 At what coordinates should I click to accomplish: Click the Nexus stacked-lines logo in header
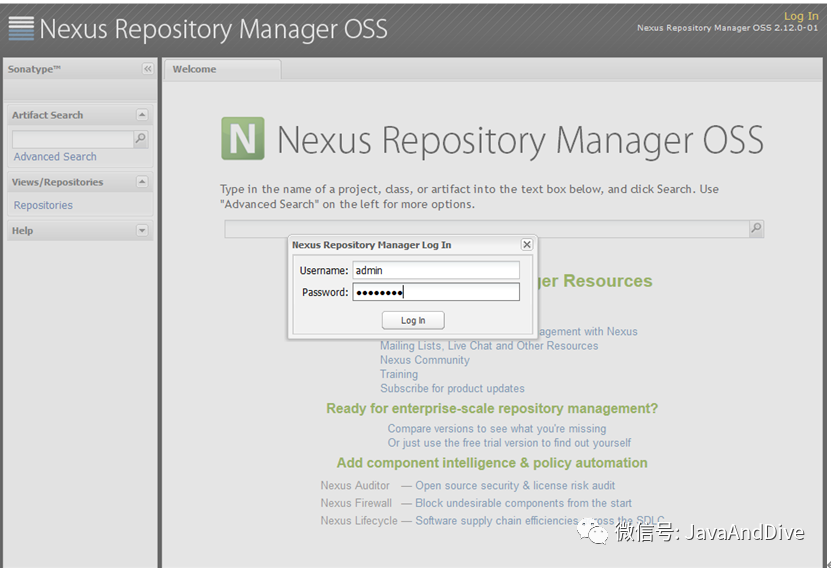tap(21, 28)
